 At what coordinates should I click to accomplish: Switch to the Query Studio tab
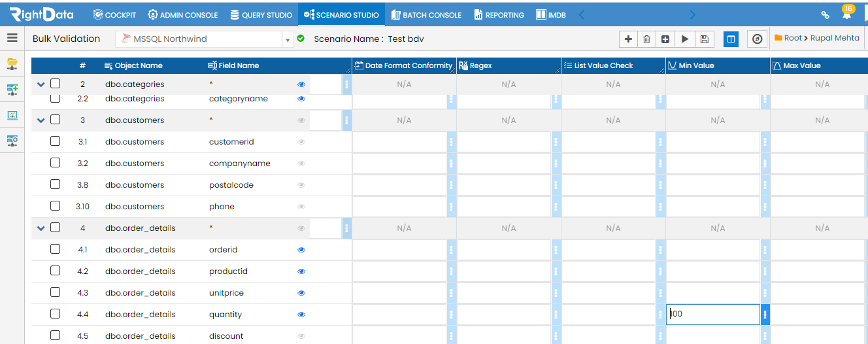tap(261, 14)
